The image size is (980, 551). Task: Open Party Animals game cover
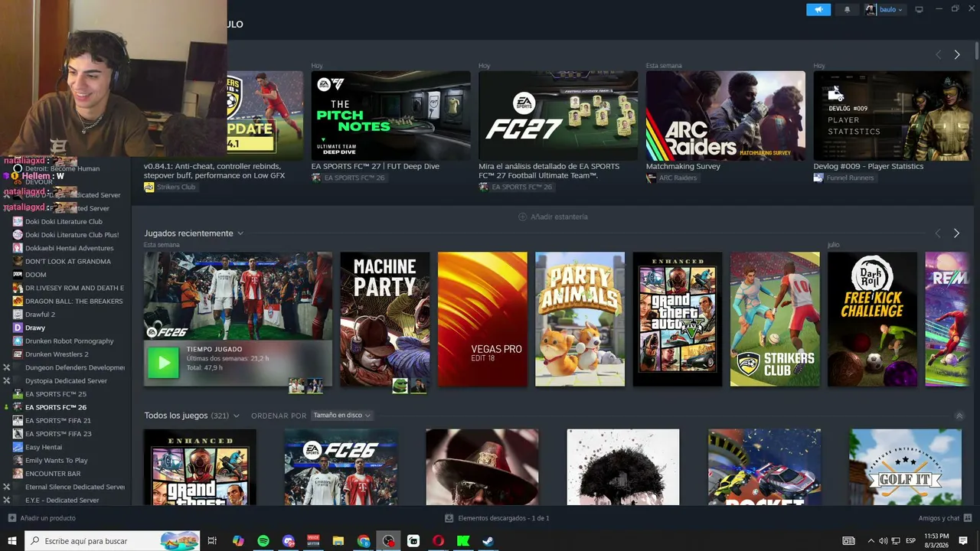click(x=580, y=319)
